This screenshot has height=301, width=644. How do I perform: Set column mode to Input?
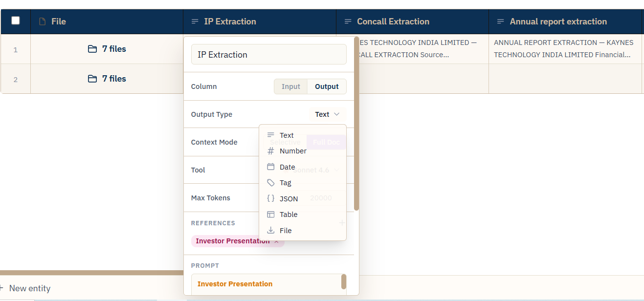[290, 86]
